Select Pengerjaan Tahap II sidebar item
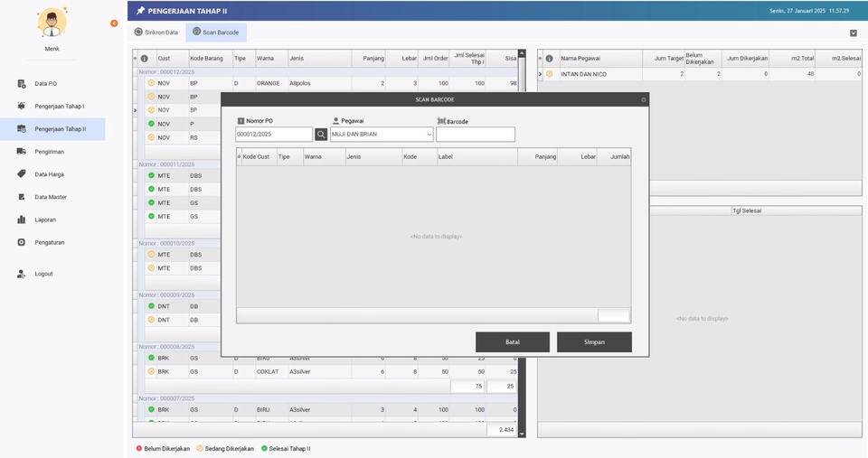Image resolution: width=868 pixels, height=458 pixels. (x=52, y=129)
